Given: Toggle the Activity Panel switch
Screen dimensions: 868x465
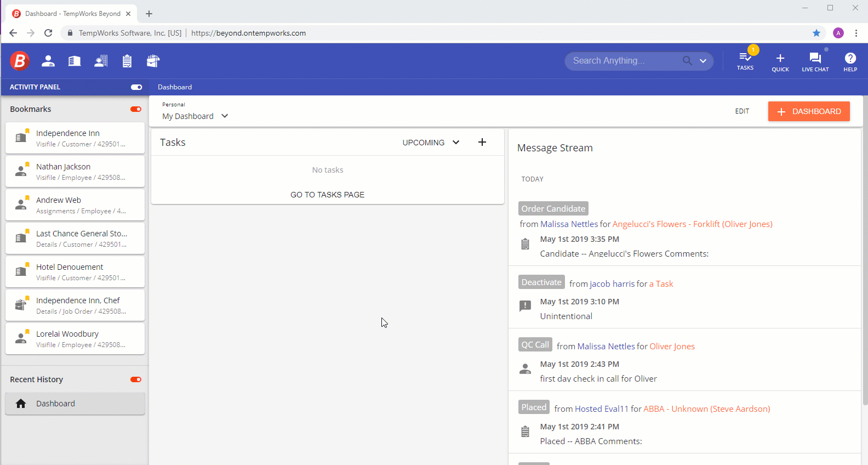Looking at the screenshot, I should (x=136, y=87).
